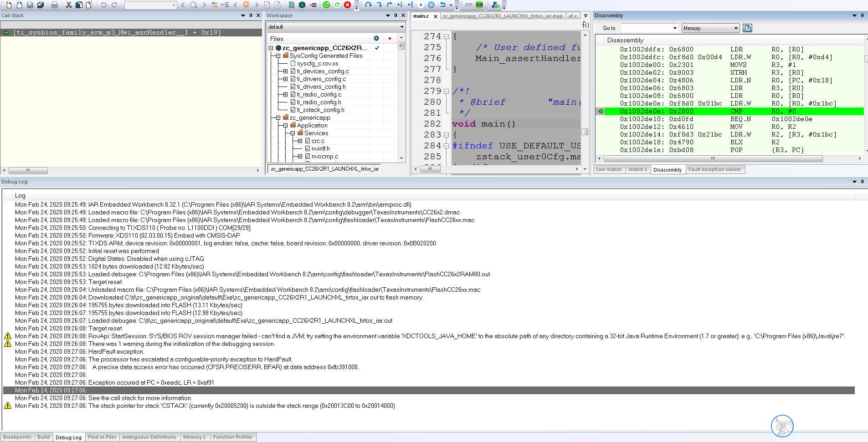Click the Disassembly Go to input field
The width and height of the screenshot is (868, 442).
click(x=649, y=28)
